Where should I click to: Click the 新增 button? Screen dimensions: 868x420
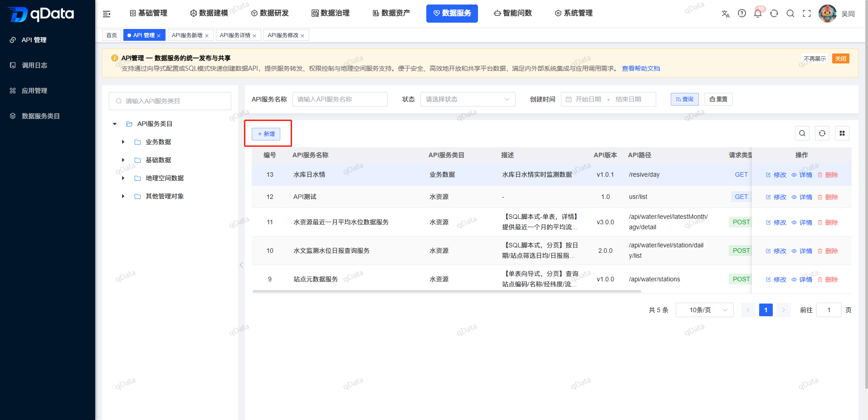[266, 134]
